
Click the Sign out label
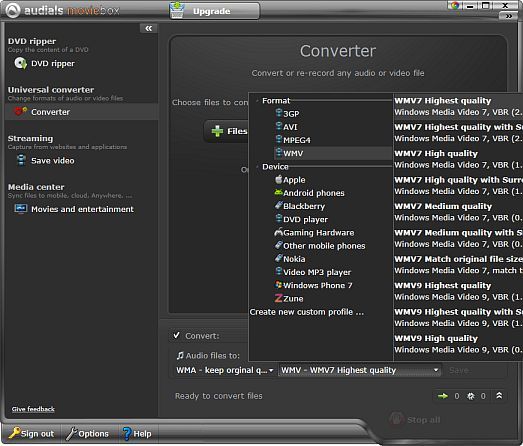[37, 434]
